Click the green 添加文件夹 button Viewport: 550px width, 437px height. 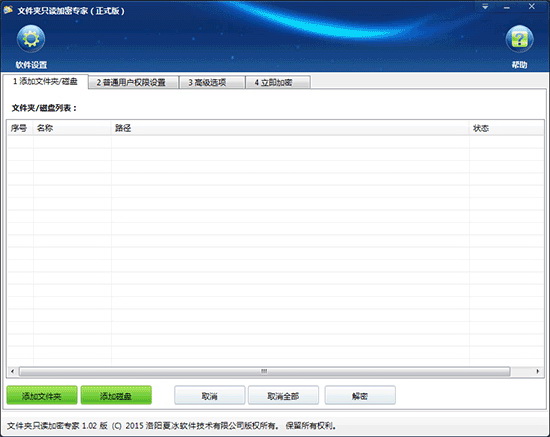42,395
